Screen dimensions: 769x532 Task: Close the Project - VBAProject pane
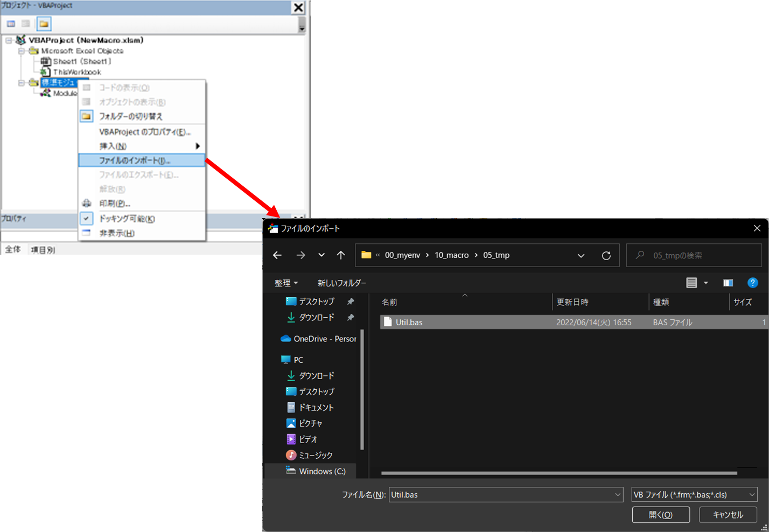pyautogui.click(x=298, y=8)
